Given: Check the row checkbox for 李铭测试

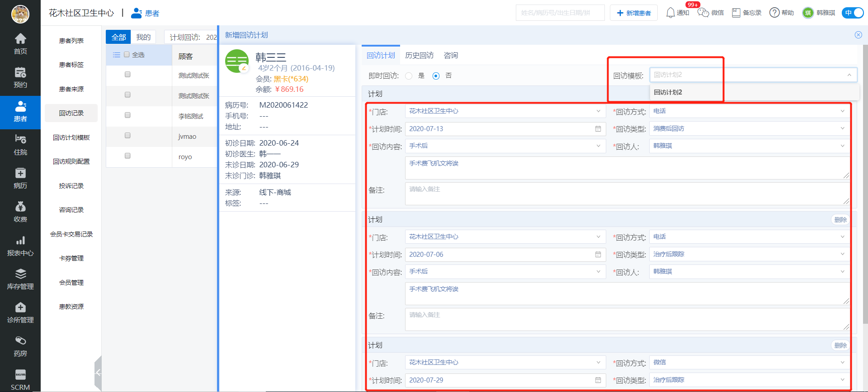Looking at the screenshot, I should [127, 115].
